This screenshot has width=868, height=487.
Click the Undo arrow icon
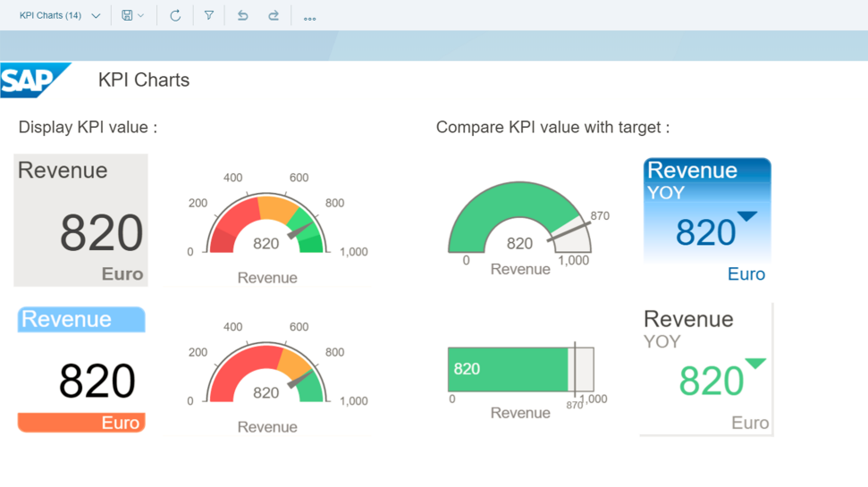[x=242, y=15]
